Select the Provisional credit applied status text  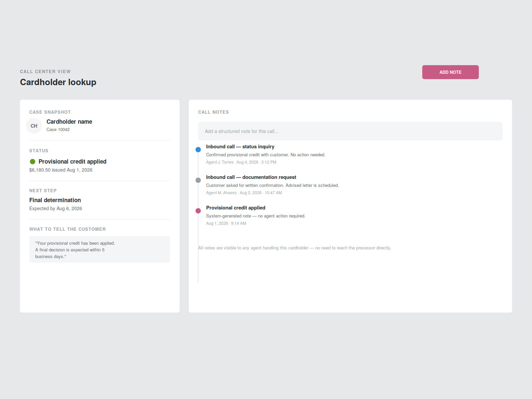tap(72, 162)
